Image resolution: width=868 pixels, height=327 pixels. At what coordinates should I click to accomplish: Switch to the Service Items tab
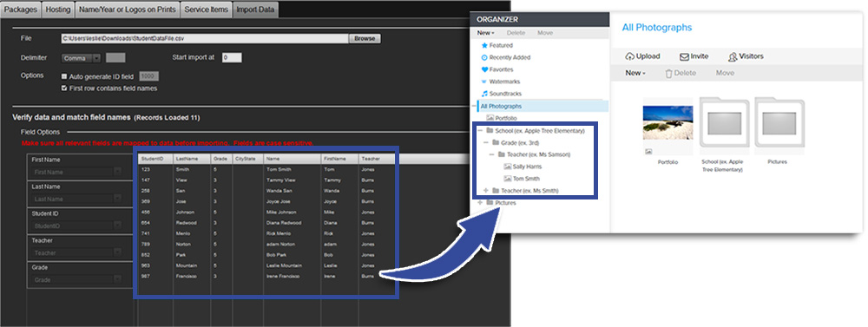[207, 10]
